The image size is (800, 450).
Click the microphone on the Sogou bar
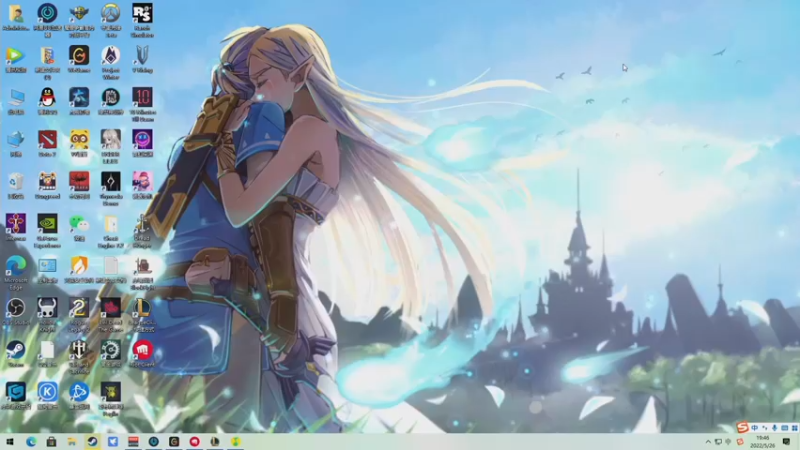pos(774,428)
